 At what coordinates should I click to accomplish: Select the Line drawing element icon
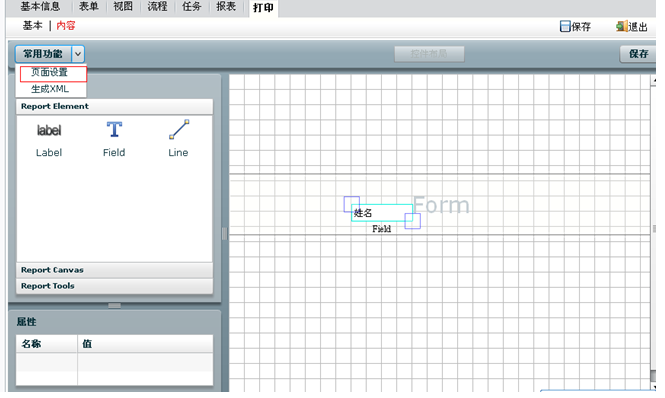(179, 129)
